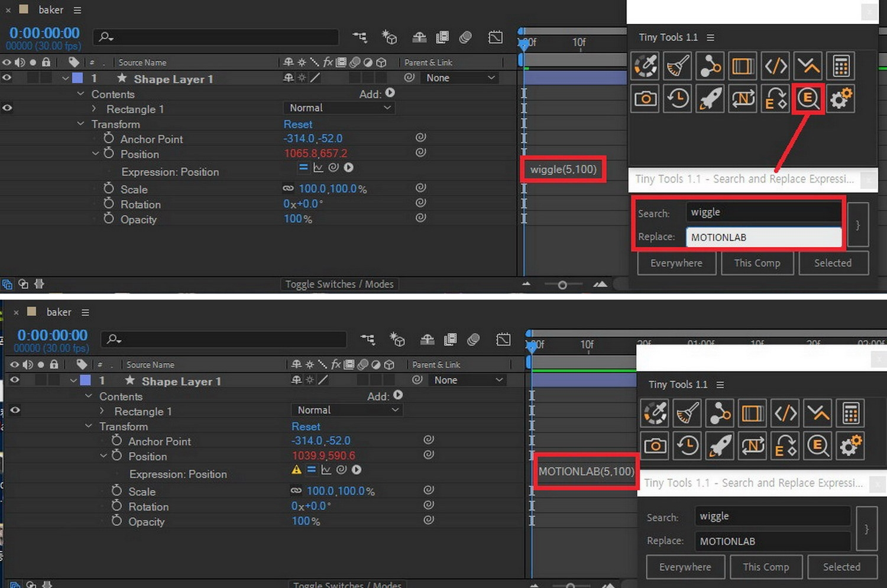Image resolution: width=887 pixels, height=588 pixels.
Task: Click the Reset link for Transform
Action: point(297,124)
